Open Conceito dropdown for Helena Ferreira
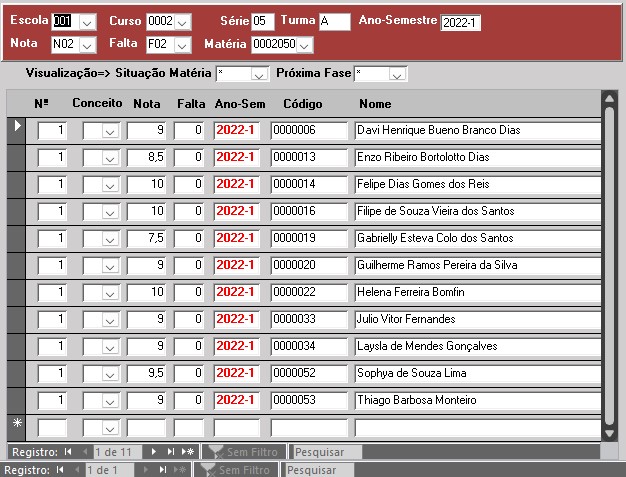Viewport: 626px width, 477px height. 110,293
